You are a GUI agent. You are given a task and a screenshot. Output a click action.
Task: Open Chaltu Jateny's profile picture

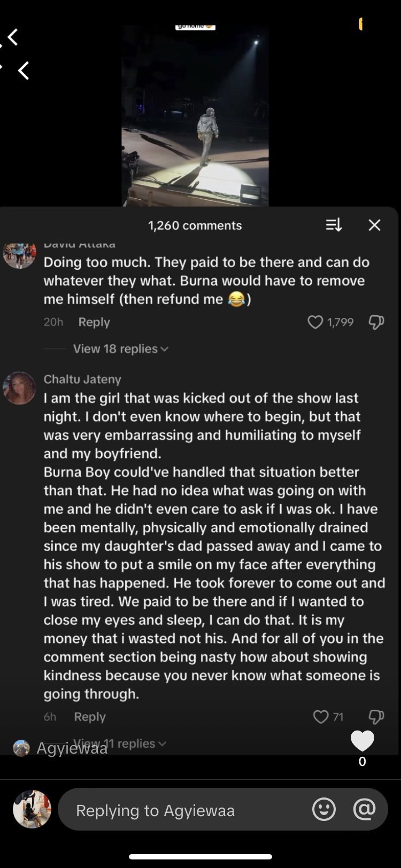click(19, 388)
